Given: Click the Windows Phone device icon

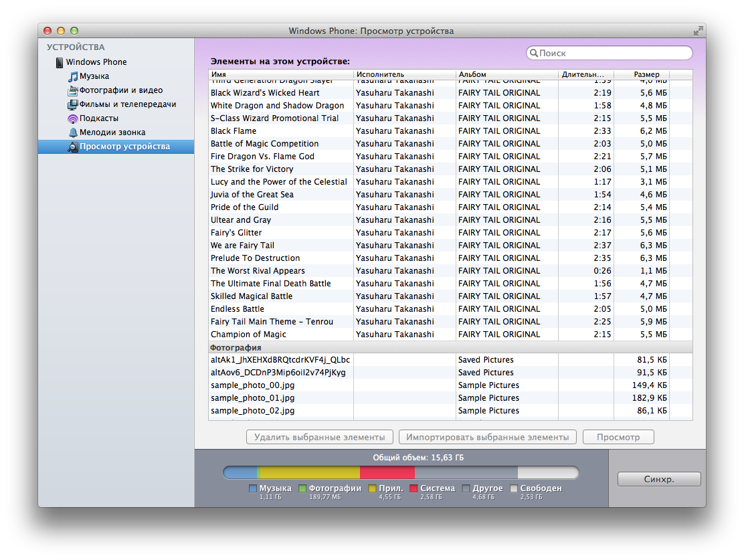Looking at the screenshot, I should 60,62.
